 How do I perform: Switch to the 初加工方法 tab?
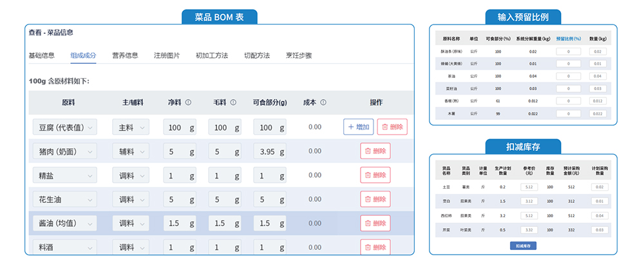pyautogui.click(x=212, y=55)
